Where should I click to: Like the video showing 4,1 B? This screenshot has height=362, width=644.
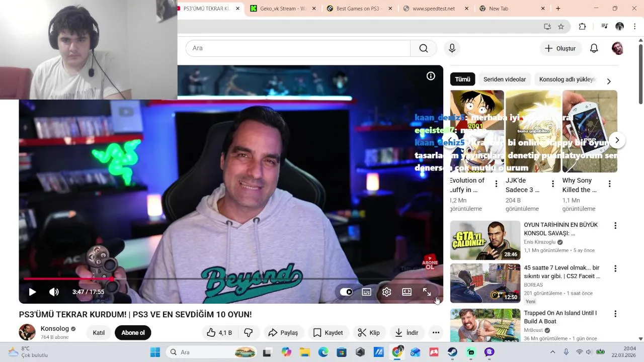pyautogui.click(x=219, y=333)
